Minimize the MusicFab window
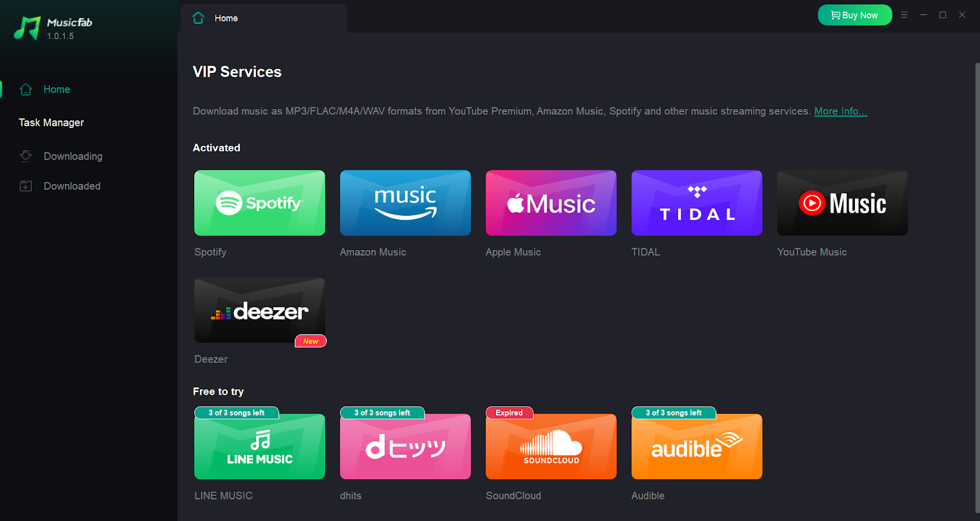This screenshot has height=521, width=980. 923,15
